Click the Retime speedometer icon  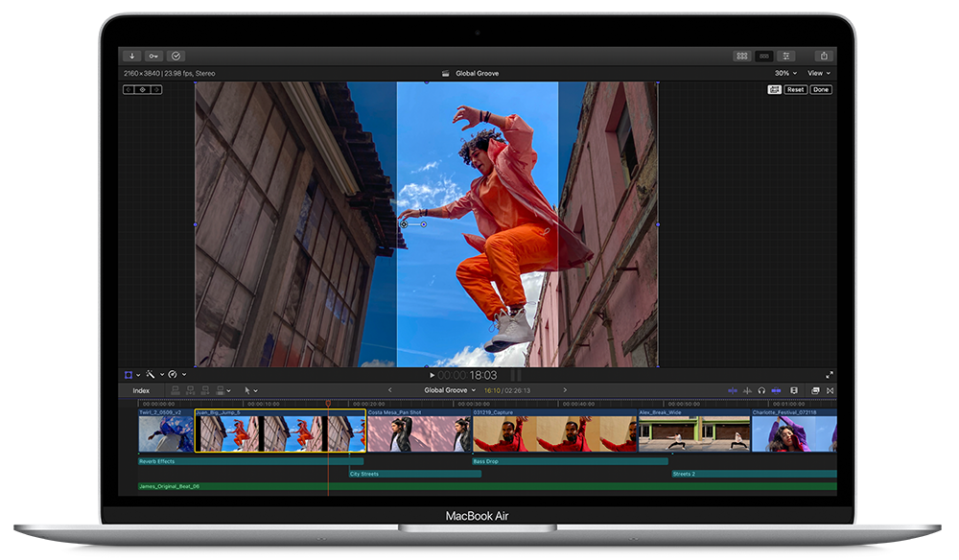(x=173, y=374)
